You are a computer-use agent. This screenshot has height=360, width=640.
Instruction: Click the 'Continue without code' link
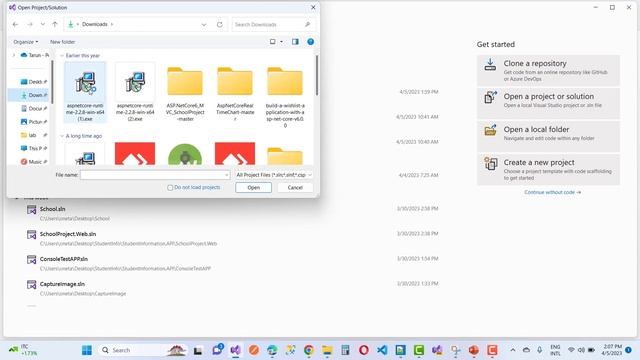click(552, 192)
